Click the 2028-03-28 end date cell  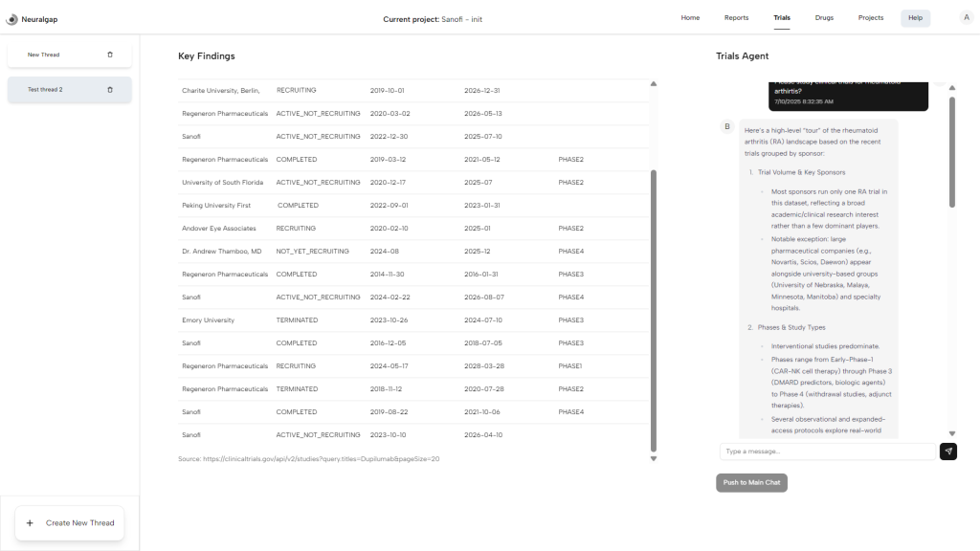pos(483,366)
